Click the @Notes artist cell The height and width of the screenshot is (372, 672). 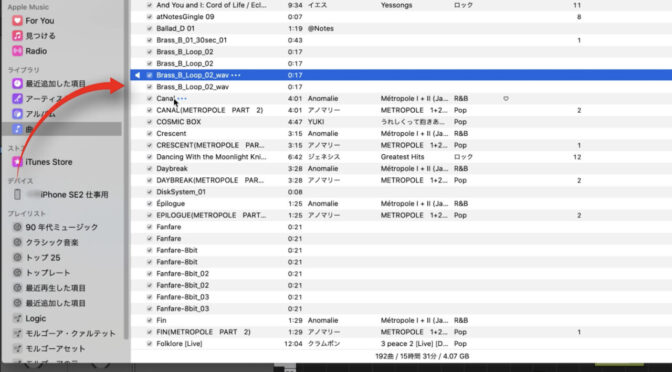[321, 28]
